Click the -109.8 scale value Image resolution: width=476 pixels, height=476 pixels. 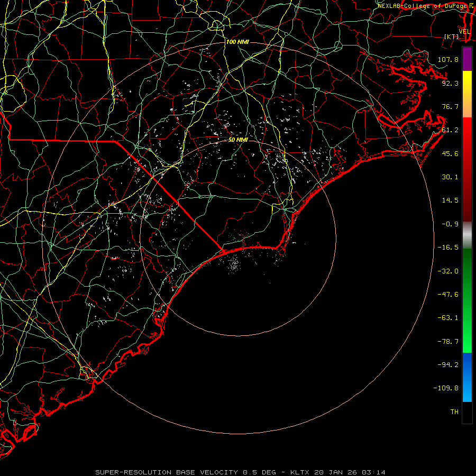(446, 388)
